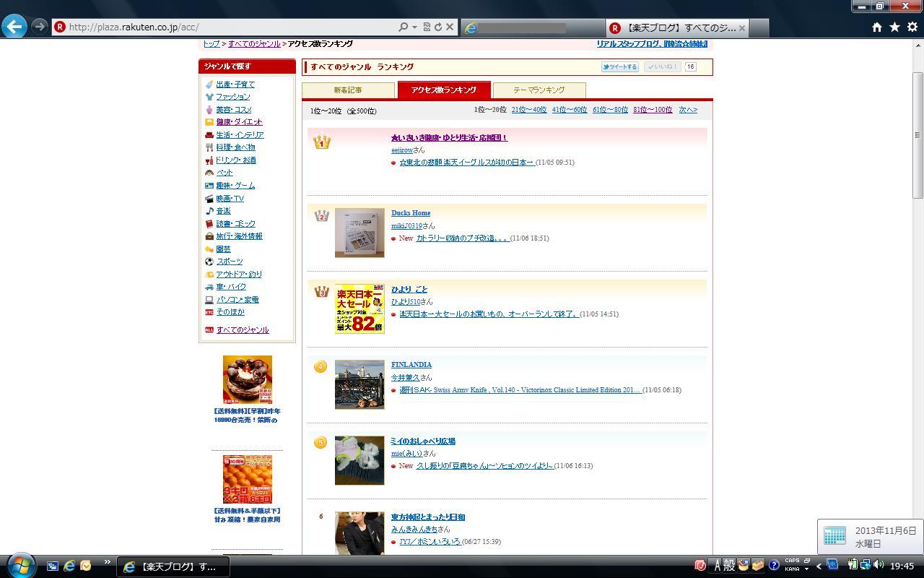Viewport: 924px width, 578px height.
Task: Click the browser Back arrow button
Action: pos(14,27)
